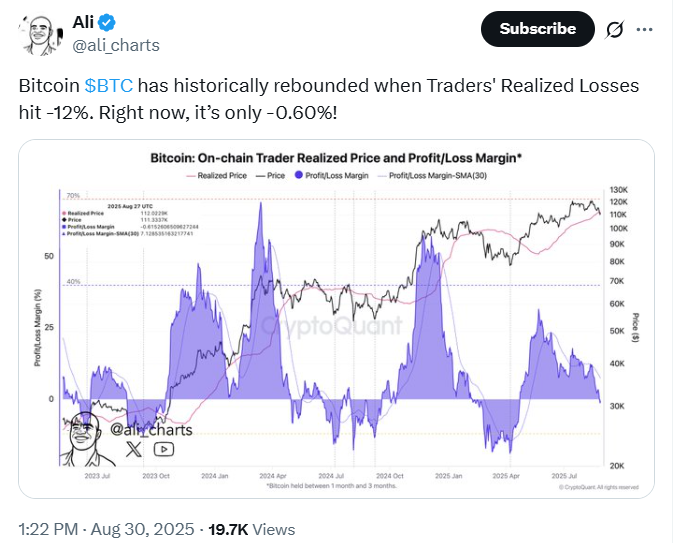
Task: Click the blue verified badge
Action: (x=106, y=22)
